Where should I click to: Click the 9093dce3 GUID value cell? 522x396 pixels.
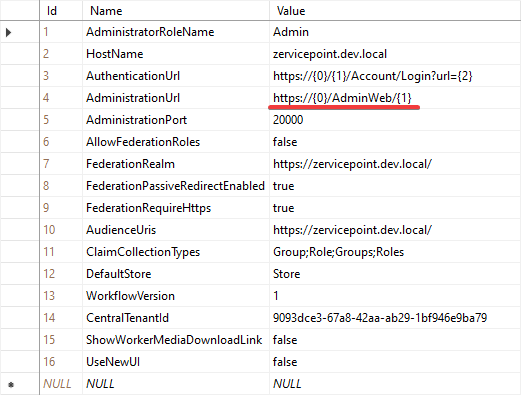coord(395,318)
